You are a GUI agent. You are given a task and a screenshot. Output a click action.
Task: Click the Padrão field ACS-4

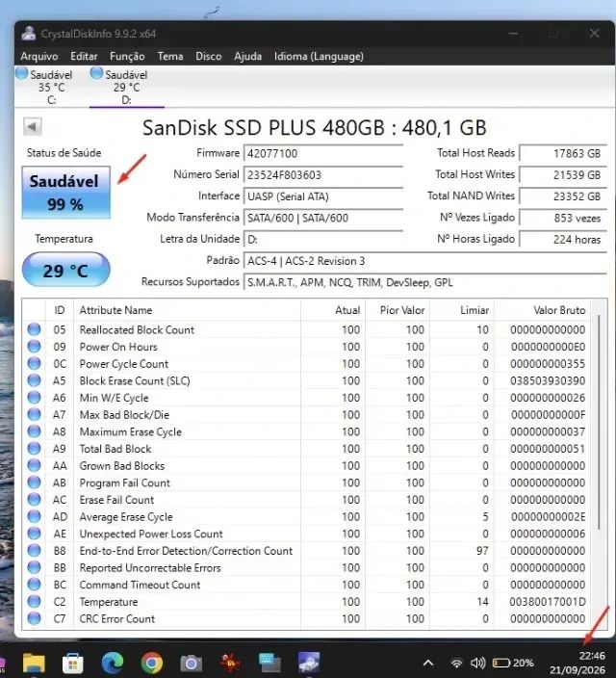coord(425,261)
